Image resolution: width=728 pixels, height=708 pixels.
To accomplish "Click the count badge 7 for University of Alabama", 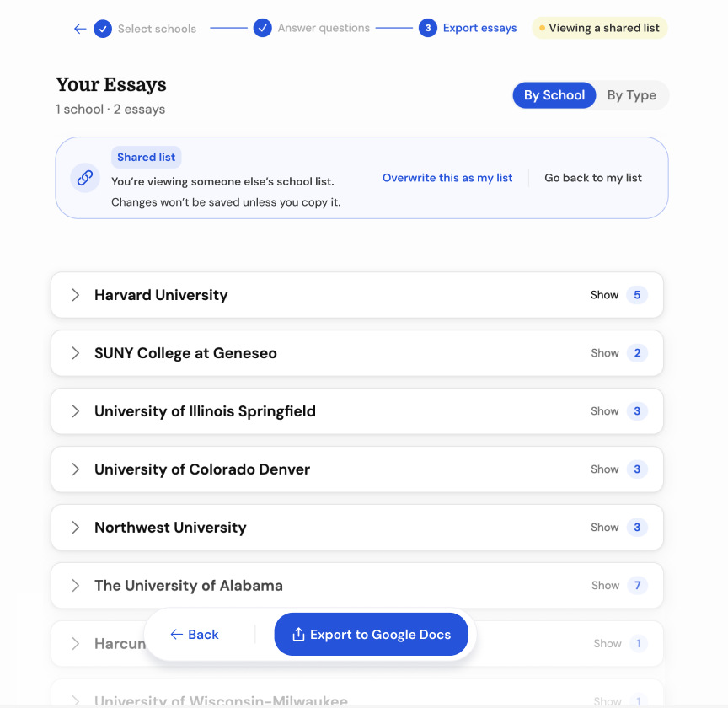I will [638, 585].
